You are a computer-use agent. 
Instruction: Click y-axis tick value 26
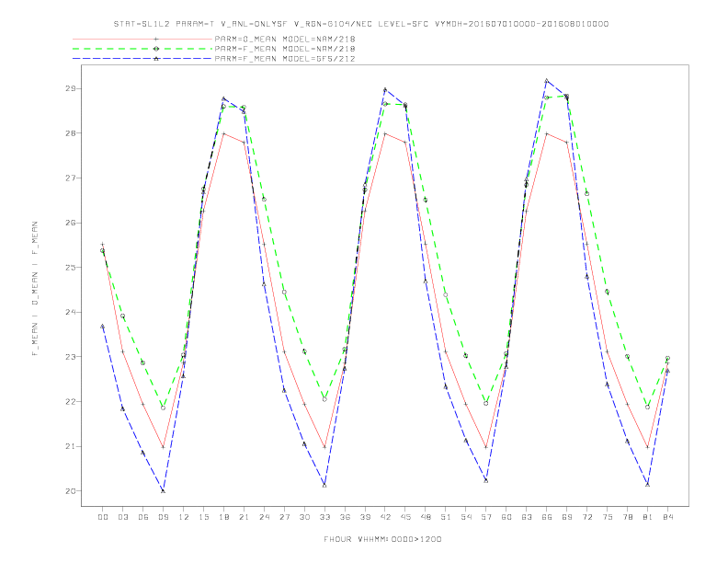[70, 223]
